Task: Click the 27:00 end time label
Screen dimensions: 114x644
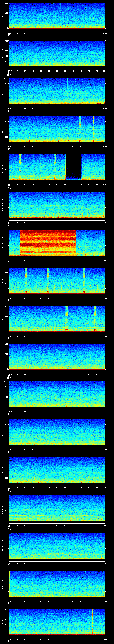Action: point(105,488)
